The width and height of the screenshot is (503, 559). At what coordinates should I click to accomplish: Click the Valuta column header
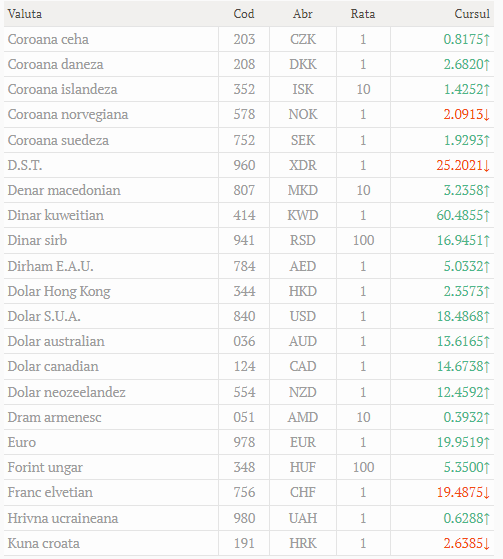25,14
